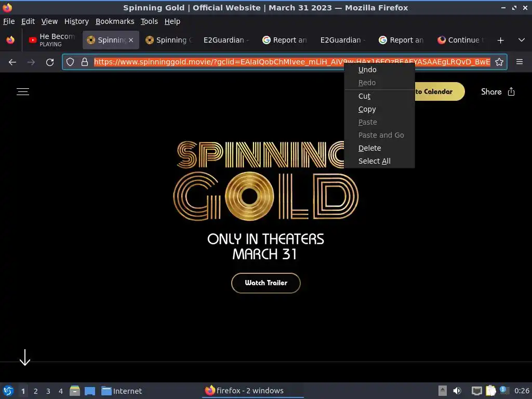Click the network monitor tray icon

(x=477, y=391)
